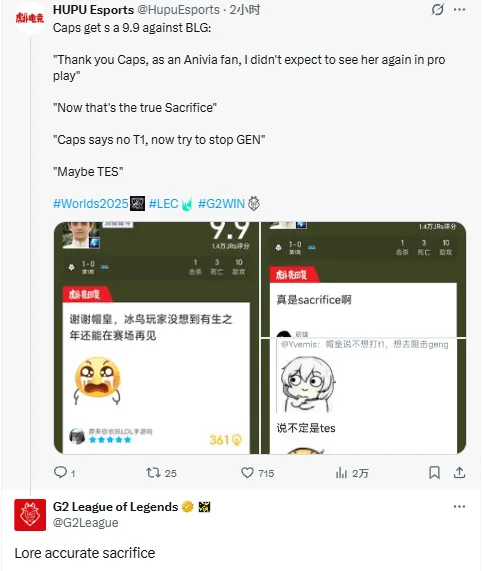This screenshot has height=571, width=482.
Task: Click the #Worlds2025 hashtag
Action: pyautogui.click(x=91, y=204)
